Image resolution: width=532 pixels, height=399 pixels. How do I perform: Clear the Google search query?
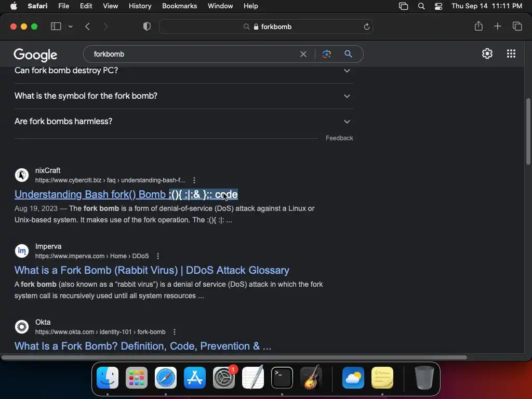pyautogui.click(x=303, y=54)
